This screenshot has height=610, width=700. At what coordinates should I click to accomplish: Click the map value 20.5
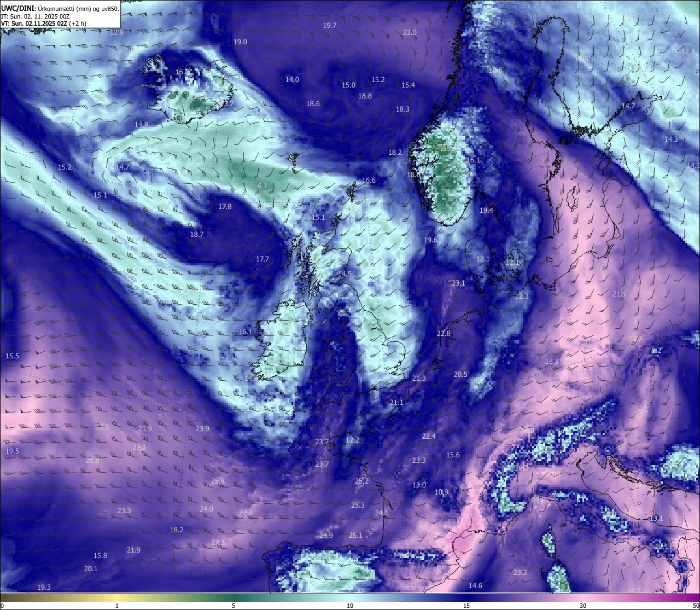pyautogui.click(x=460, y=375)
